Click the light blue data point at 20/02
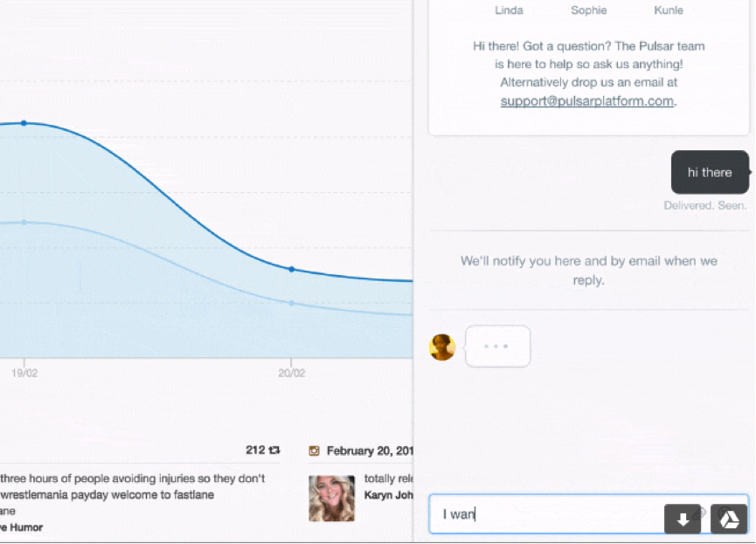The height and width of the screenshot is (544, 756). point(292,303)
